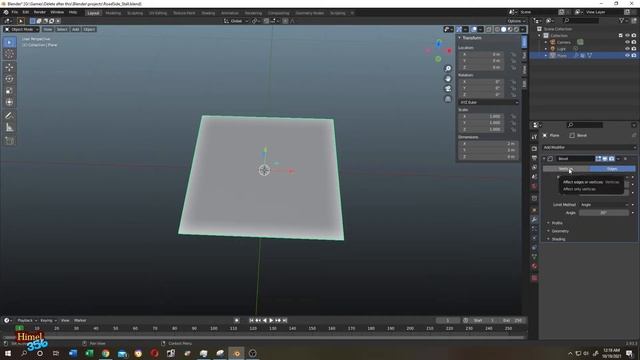
Task: Select the Annotate tool in the viewport toolbar
Action: 9,116
